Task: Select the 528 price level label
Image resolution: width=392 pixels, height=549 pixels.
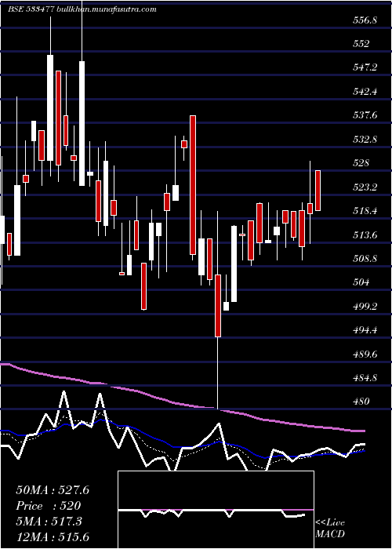Action: 361,163
